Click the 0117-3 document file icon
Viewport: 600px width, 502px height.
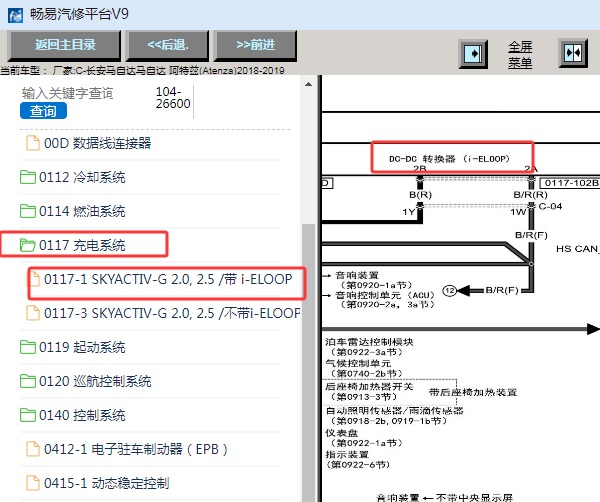coord(33,313)
